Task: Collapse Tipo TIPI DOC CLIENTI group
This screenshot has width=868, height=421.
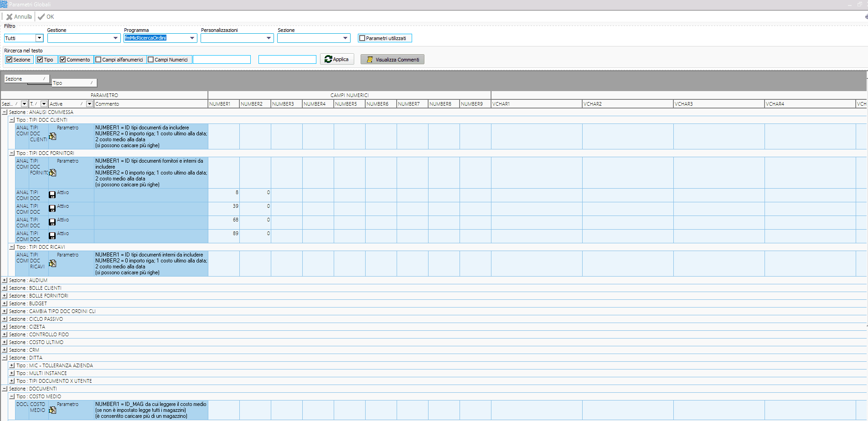Action: pos(12,120)
